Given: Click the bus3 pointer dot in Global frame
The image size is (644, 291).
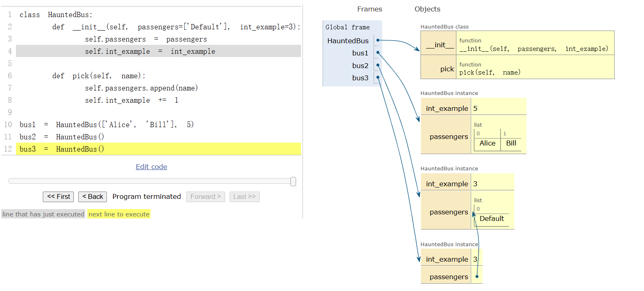Looking at the screenshot, I should click(x=378, y=77).
